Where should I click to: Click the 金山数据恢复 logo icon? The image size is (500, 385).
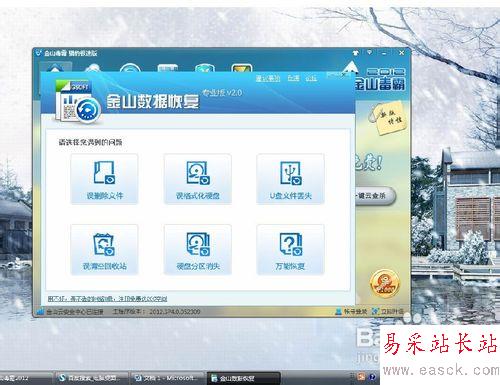click(x=78, y=102)
